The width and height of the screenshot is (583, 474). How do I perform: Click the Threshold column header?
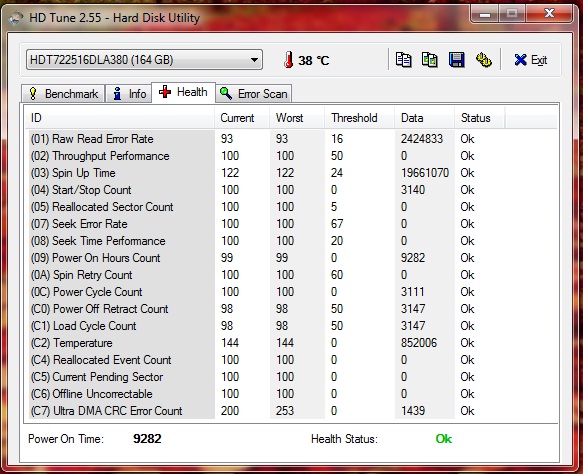tap(360, 118)
